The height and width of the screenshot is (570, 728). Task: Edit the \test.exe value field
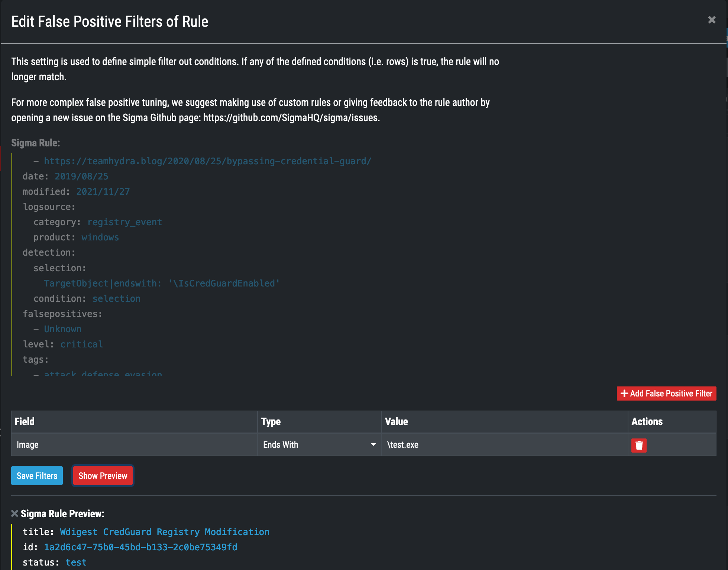click(504, 445)
